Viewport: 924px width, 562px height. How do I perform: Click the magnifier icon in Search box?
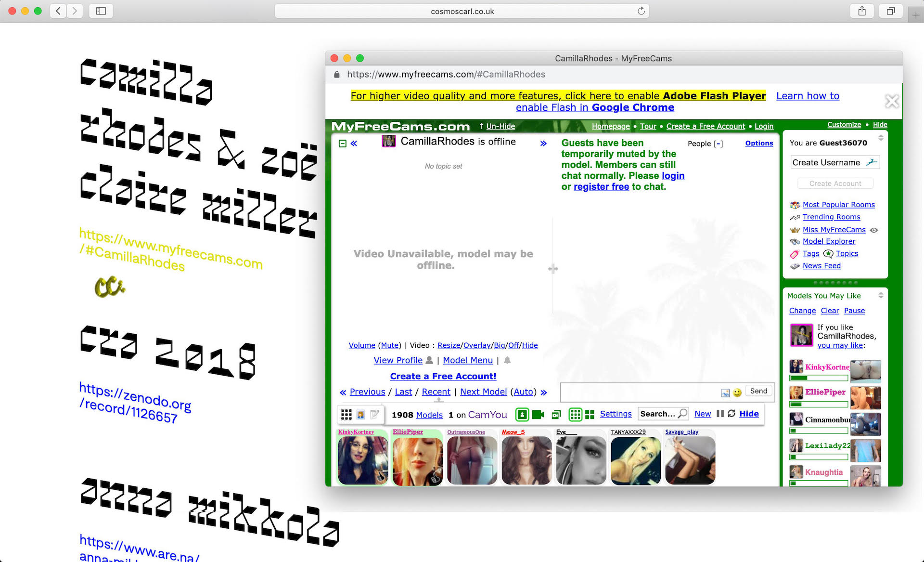pos(682,414)
